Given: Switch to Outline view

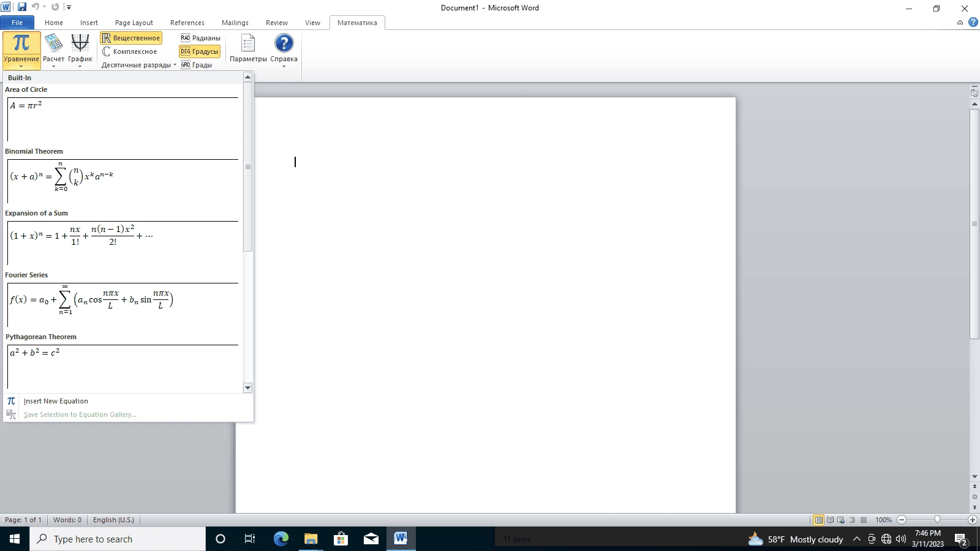Looking at the screenshot, I should tap(852, 520).
